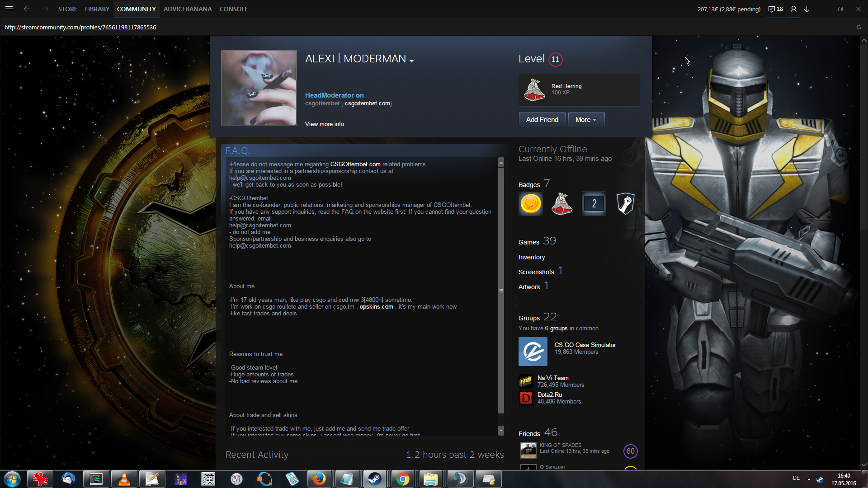Image resolution: width=868 pixels, height=488 pixels.
Task: Open the Steam hamburger menu icon
Action: click(9, 9)
